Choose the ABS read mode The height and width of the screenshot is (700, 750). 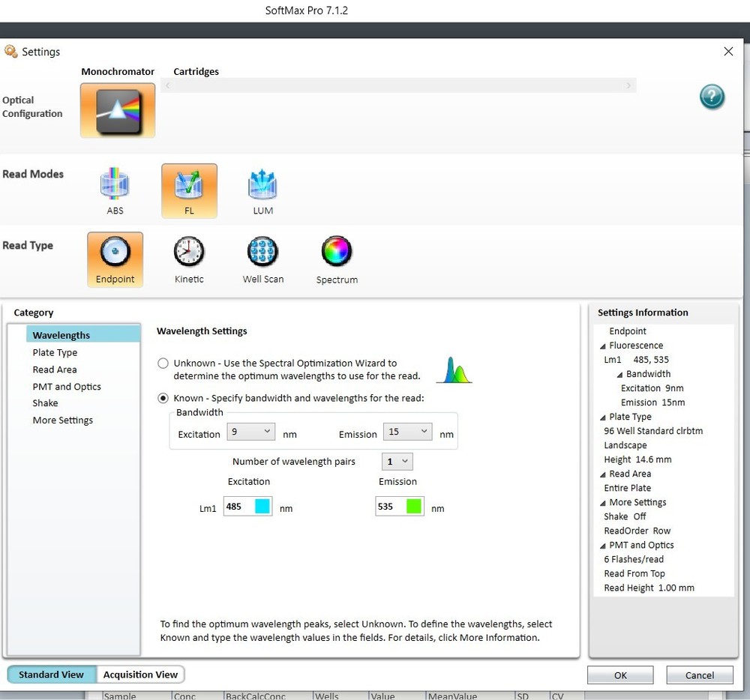pyautogui.click(x=115, y=191)
